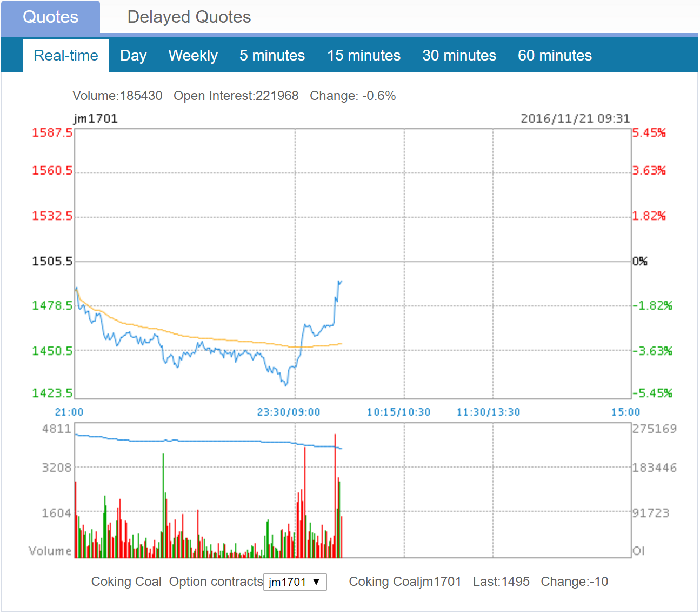Click the 15:00 closing time label

(x=625, y=412)
